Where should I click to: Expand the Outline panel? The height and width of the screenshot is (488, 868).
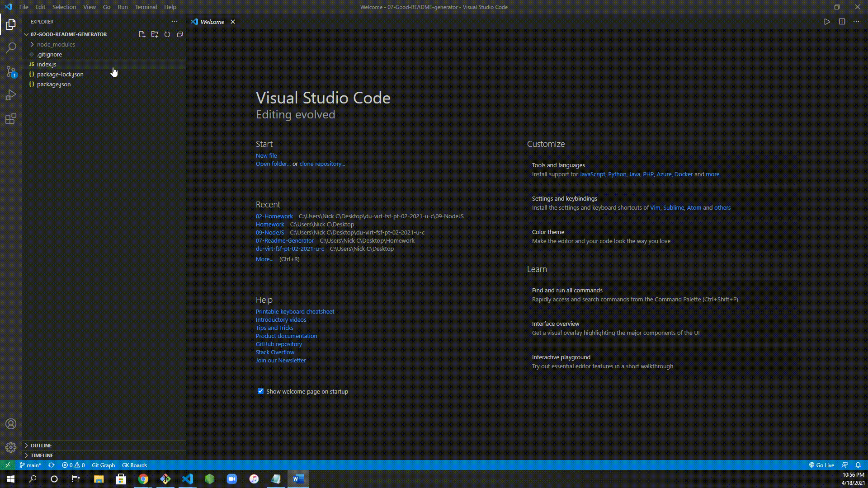pyautogui.click(x=41, y=446)
